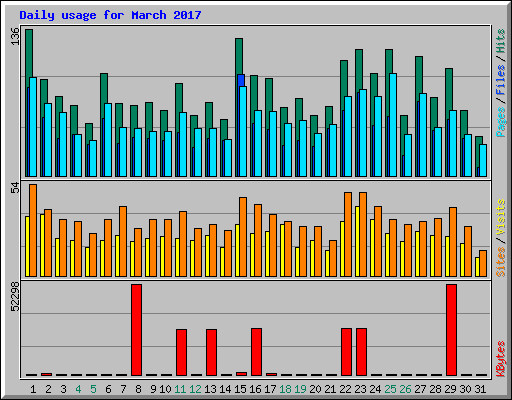Click the red KBytes bar for day 29
The height and width of the screenshot is (400, 512).
(451, 330)
